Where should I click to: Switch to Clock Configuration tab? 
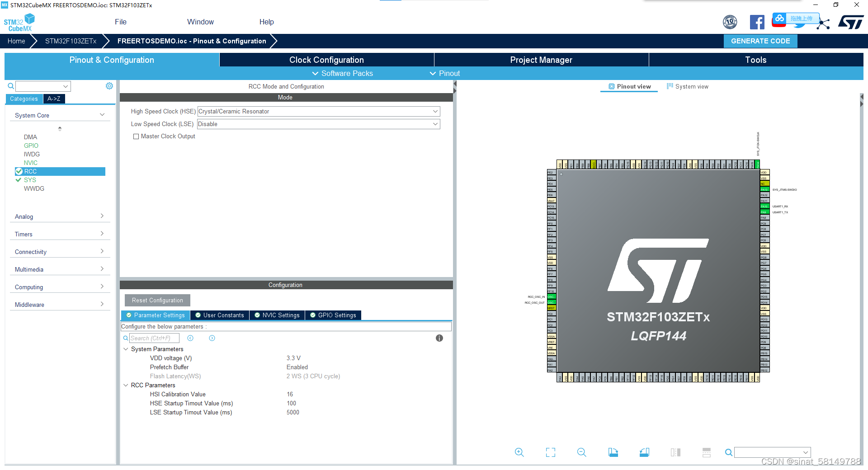click(326, 60)
